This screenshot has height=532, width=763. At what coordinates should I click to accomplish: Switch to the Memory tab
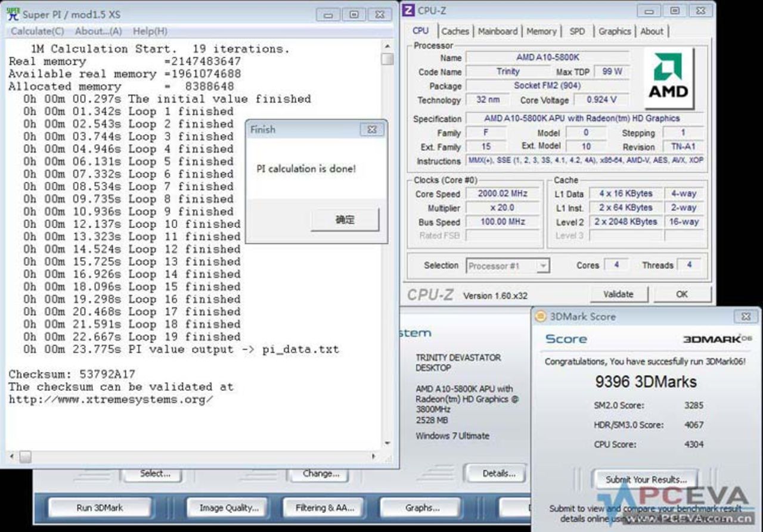[x=541, y=31]
